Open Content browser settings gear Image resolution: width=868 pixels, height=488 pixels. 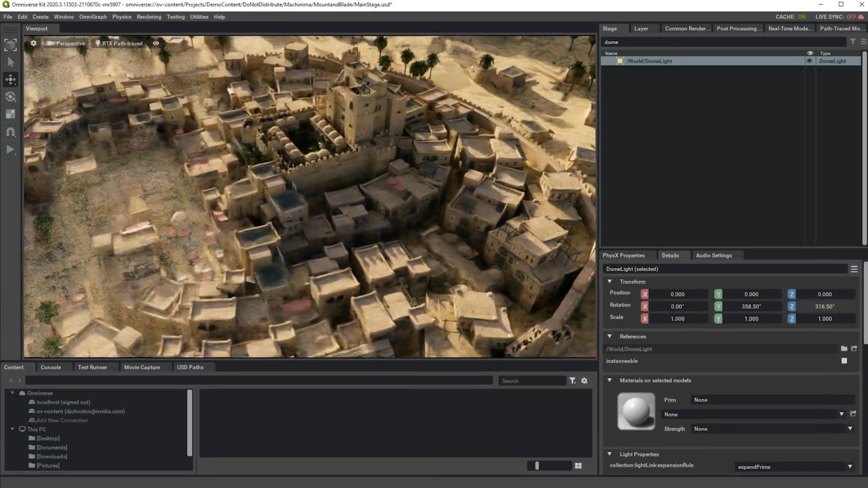[584, 381]
